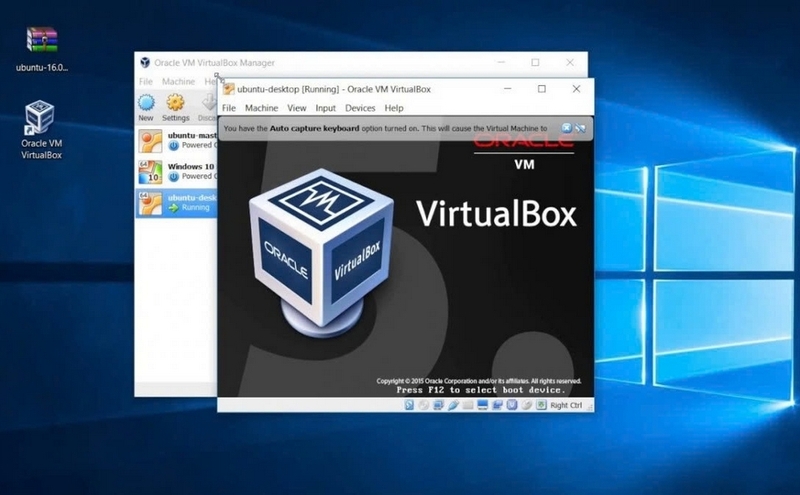800x495 pixels.
Task: Click the Running status text of ubuntu-desktop
Action: [x=195, y=208]
